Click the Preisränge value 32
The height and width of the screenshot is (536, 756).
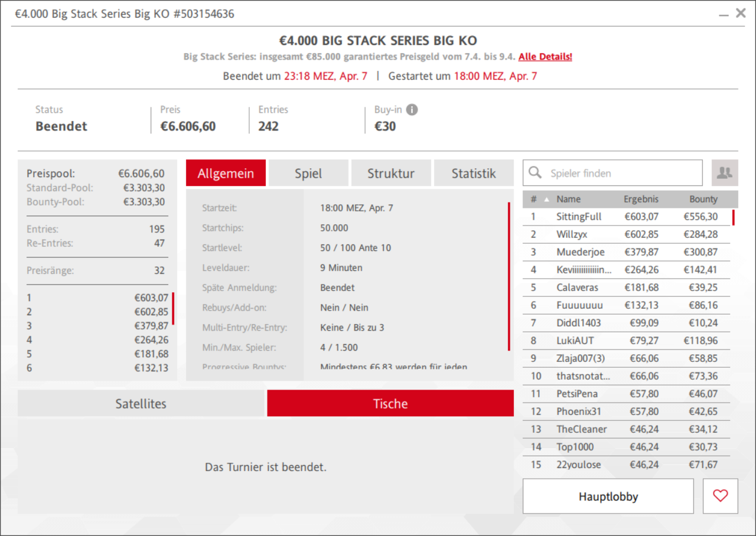(159, 271)
